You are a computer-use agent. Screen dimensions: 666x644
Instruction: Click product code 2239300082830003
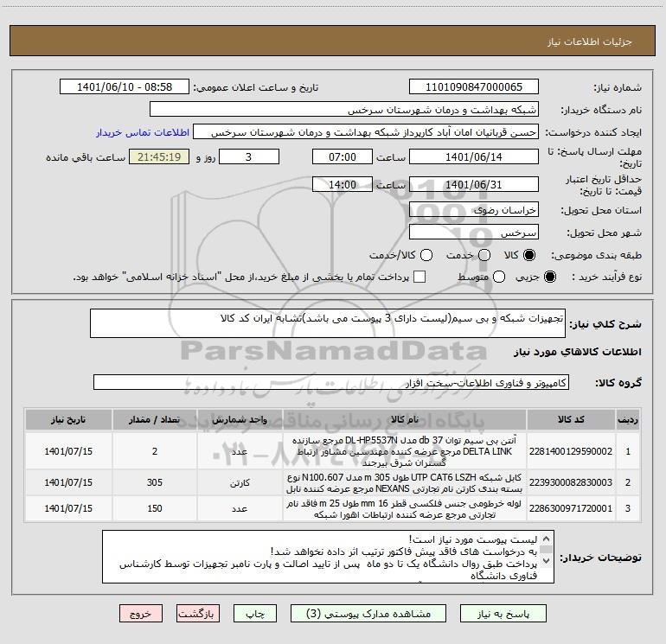[571, 482]
